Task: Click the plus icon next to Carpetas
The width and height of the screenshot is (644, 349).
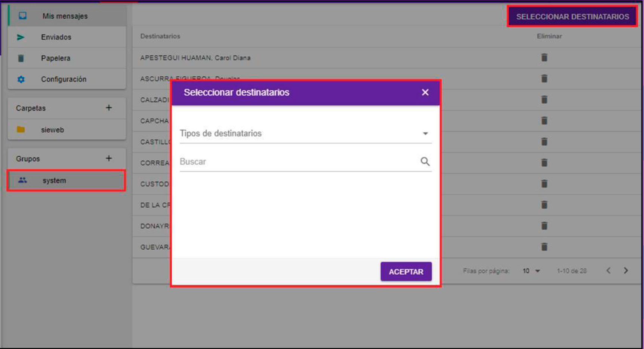Action: click(x=109, y=108)
